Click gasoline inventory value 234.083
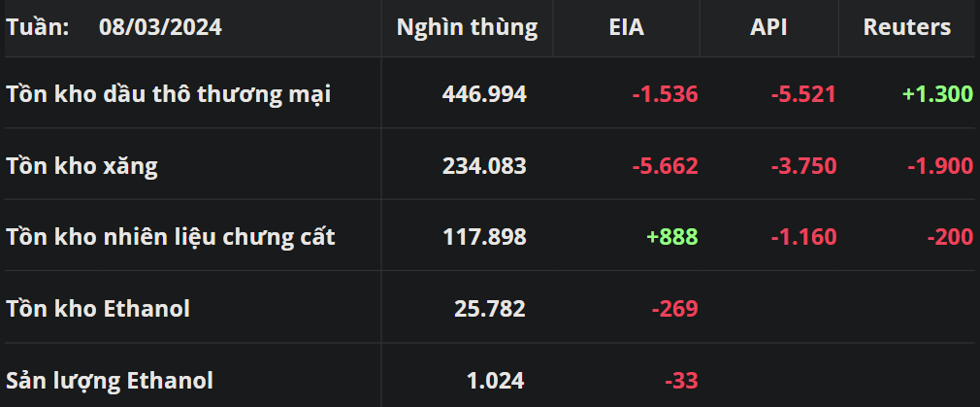This screenshot has width=980, height=407. [484, 166]
